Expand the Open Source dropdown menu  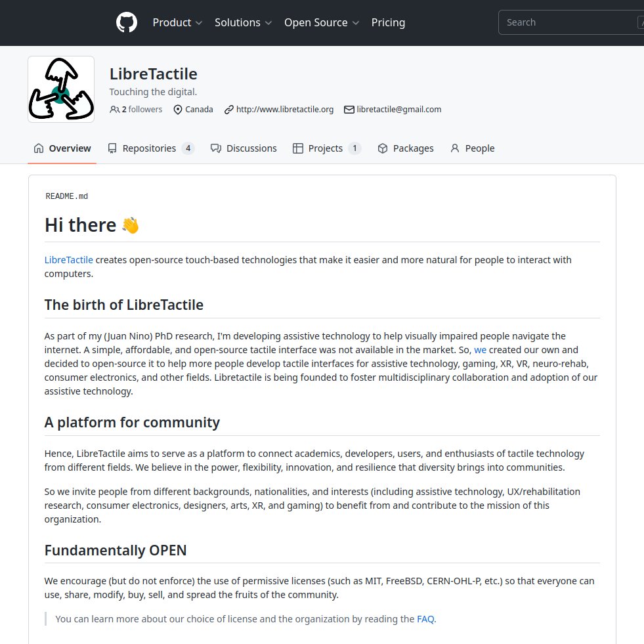click(x=322, y=22)
